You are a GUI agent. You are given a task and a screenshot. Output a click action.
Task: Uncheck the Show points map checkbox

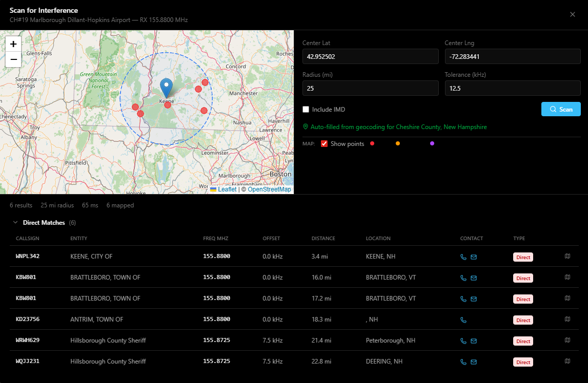(324, 143)
